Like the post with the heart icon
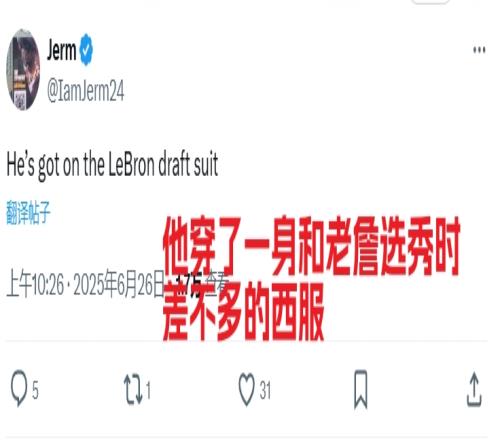This screenshot has height=440, width=500. pyautogui.click(x=247, y=389)
